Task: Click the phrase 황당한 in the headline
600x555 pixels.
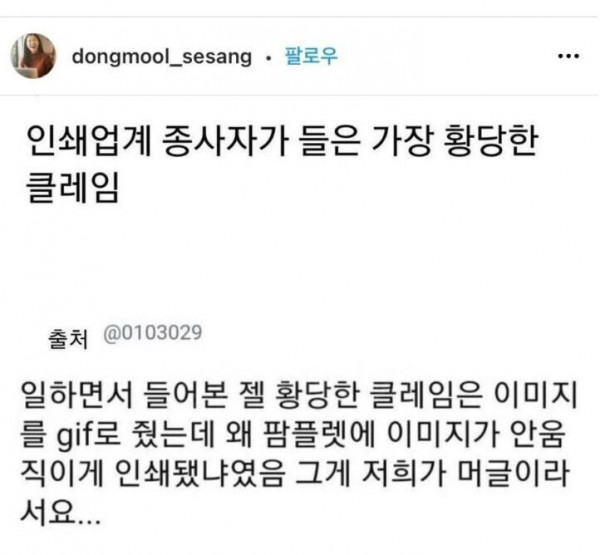Action: pos(490,141)
